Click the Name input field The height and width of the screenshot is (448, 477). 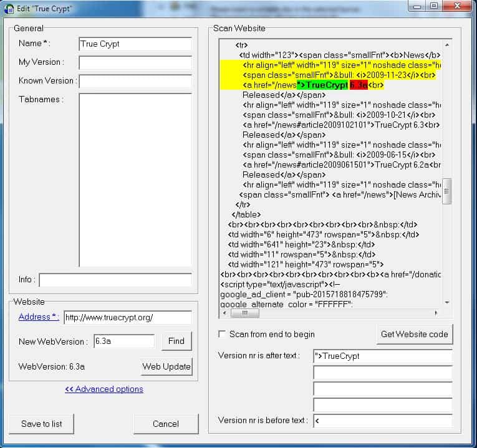point(135,44)
